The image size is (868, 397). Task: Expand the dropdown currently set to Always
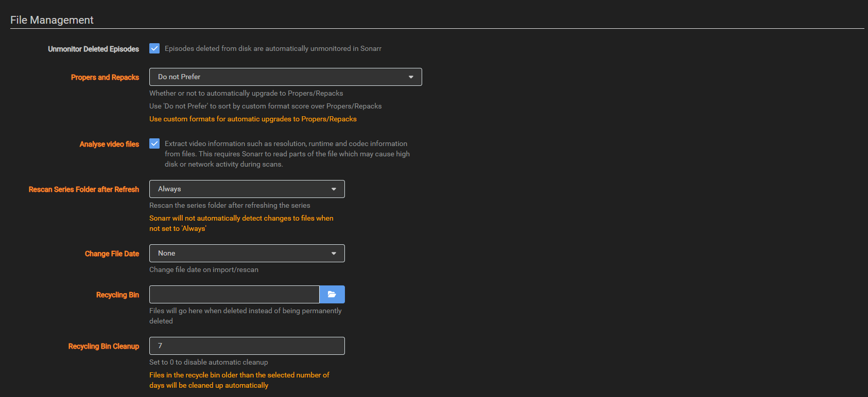tap(247, 189)
